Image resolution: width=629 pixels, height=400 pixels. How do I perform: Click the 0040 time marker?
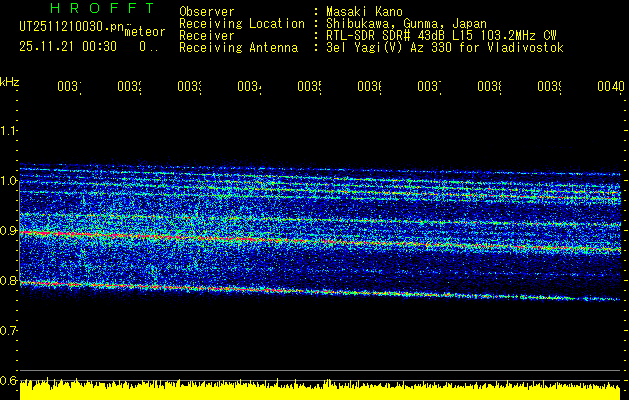click(611, 86)
